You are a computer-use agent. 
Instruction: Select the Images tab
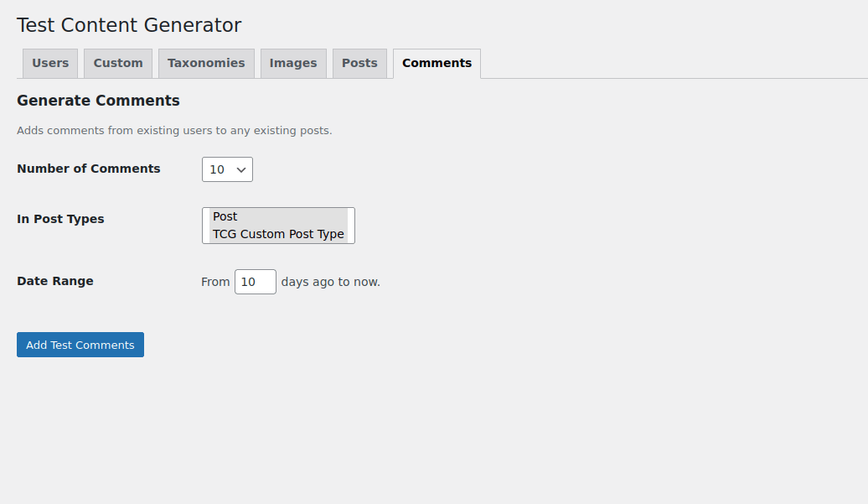(x=293, y=63)
